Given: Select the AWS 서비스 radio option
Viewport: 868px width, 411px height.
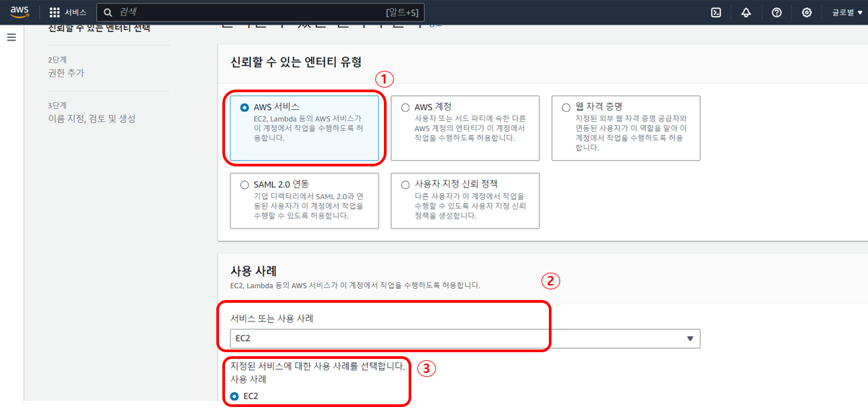Looking at the screenshot, I should 244,107.
